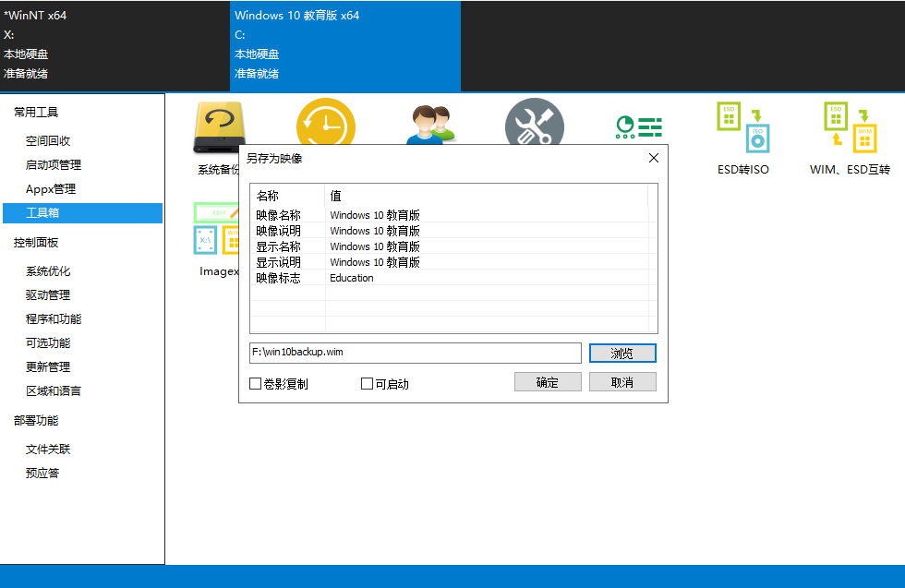Viewport: 905px width, 588px height.
Task: Open 驱动管理 in the sidebar
Action: (48, 295)
